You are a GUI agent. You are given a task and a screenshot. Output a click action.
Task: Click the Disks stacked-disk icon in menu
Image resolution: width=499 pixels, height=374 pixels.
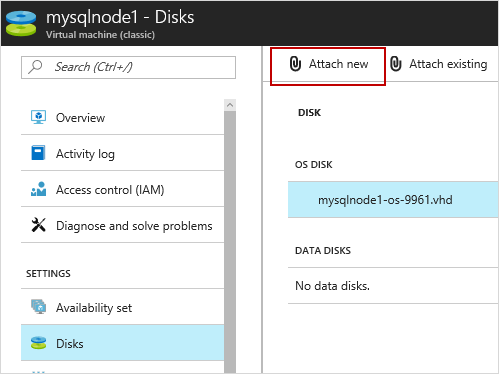click(x=38, y=343)
